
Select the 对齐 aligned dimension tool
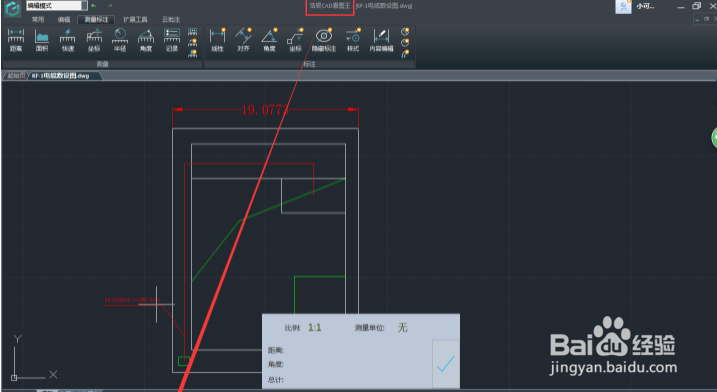[x=244, y=40]
